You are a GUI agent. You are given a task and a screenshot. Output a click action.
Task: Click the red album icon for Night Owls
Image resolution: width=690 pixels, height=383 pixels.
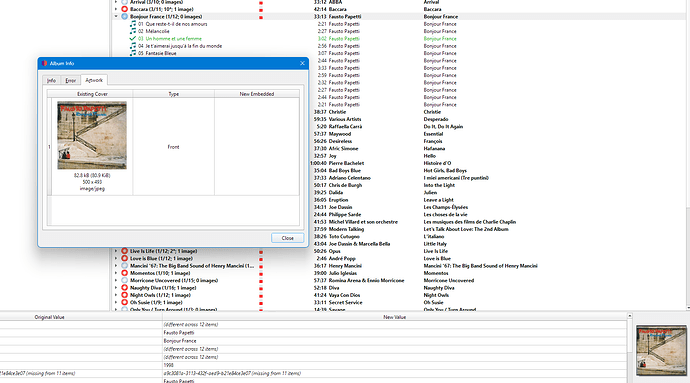tap(125, 295)
